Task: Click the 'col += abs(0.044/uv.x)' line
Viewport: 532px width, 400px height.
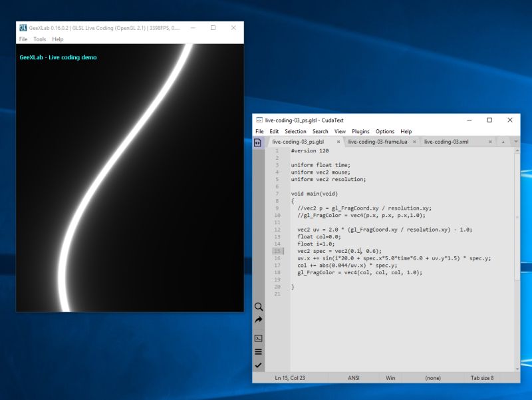Action: [x=347, y=265]
